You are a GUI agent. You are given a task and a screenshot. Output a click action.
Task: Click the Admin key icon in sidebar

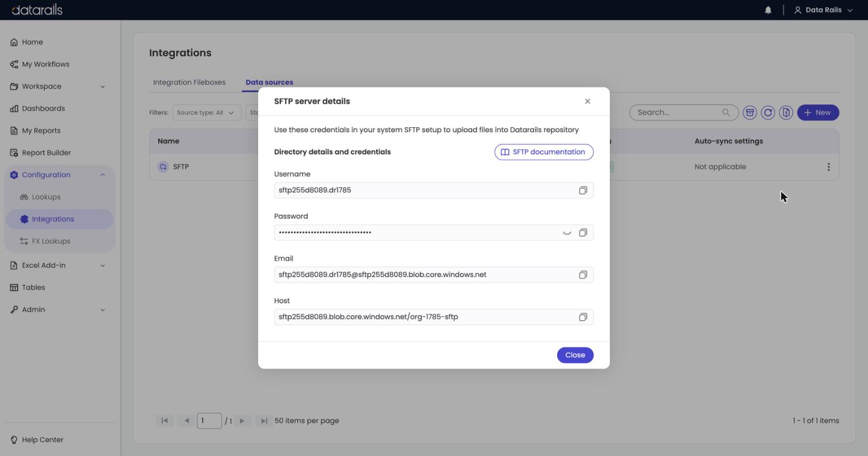click(x=14, y=309)
